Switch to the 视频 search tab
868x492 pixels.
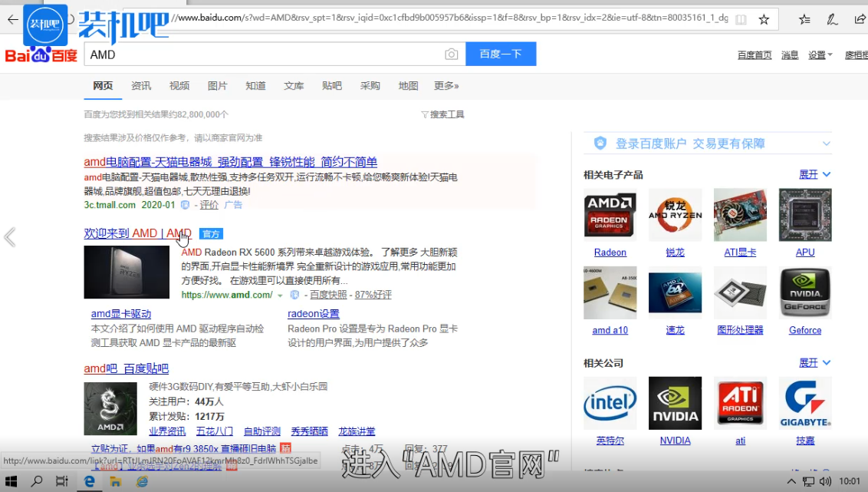[x=179, y=86]
